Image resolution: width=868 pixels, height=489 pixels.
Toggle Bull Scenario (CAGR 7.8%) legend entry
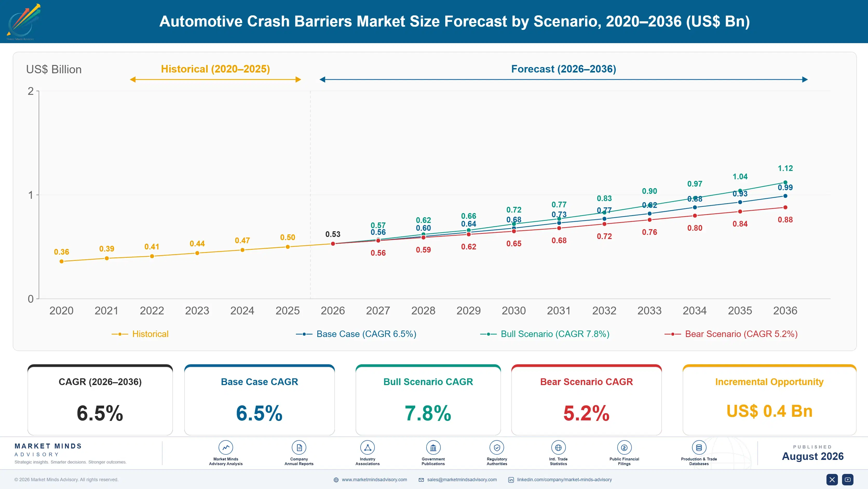tap(545, 334)
